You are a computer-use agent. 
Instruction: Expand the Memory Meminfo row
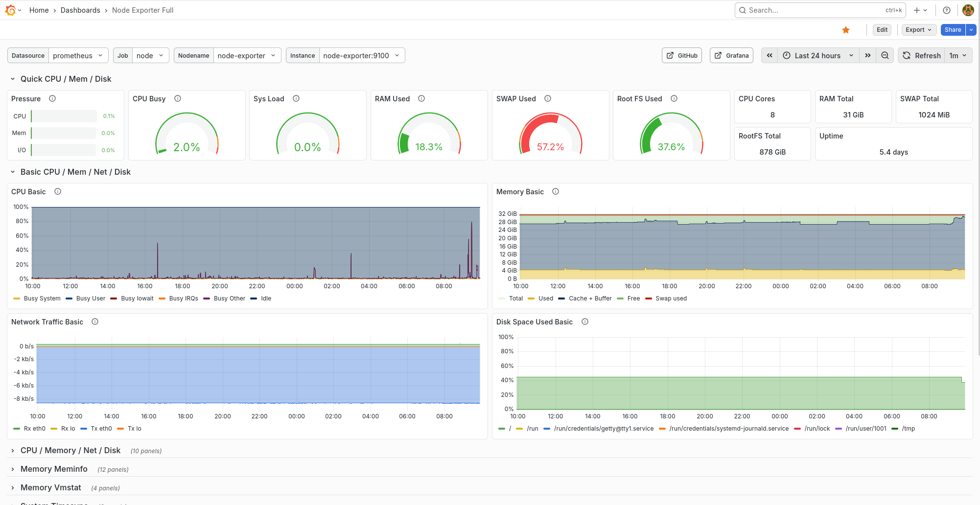tap(54, 469)
